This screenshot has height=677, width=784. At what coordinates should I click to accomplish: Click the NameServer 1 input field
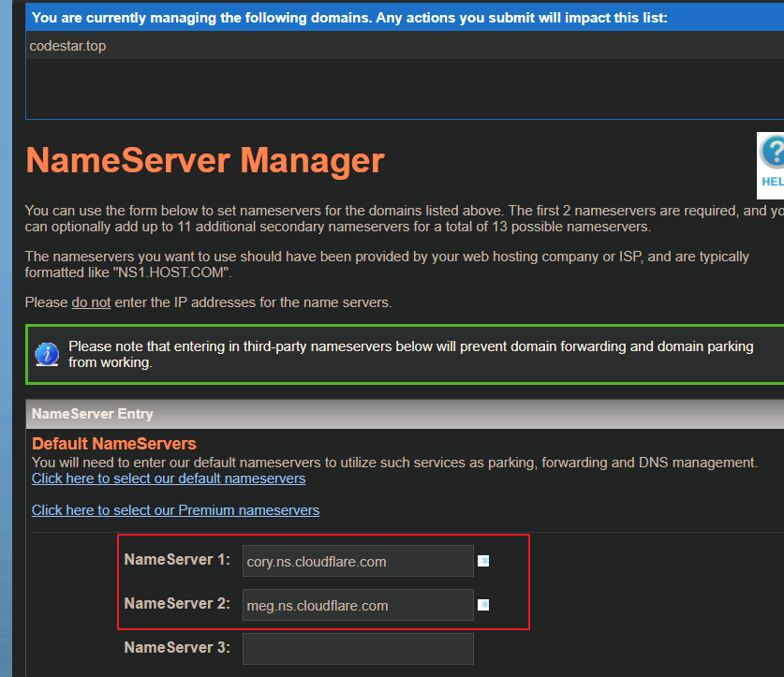[358, 561]
